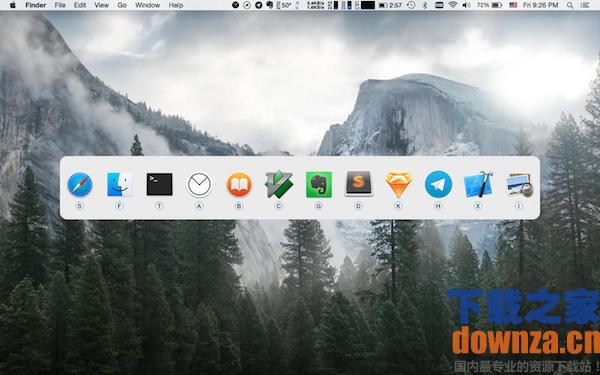Click the Fri 9:26 PM clock
Image resolution: width=600 pixels, height=375 pixels.
pos(541,5)
